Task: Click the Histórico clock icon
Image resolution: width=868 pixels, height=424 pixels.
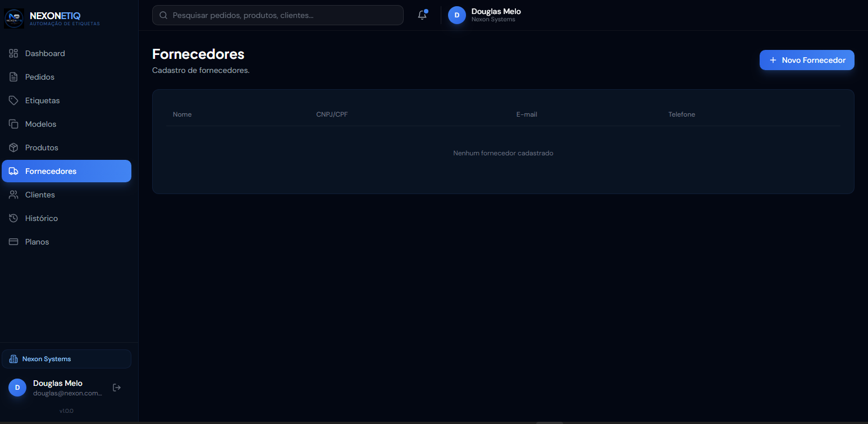Action: 13,218
